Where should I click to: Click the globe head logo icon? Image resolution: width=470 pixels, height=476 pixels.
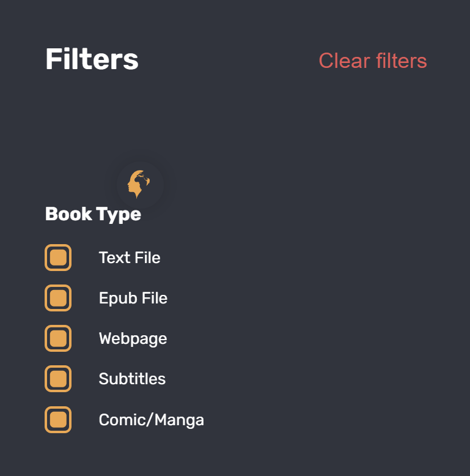[139, 184]
